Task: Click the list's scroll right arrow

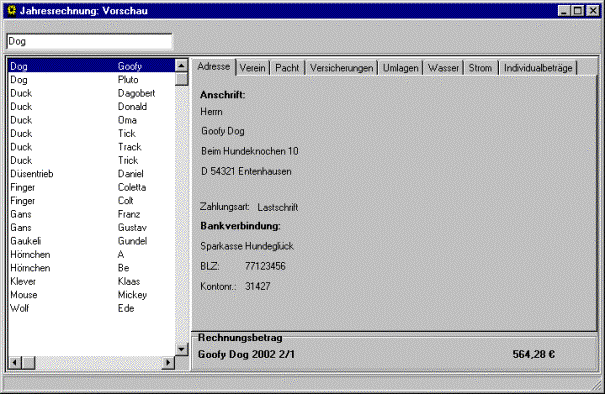Action: (x=168, y=363)
